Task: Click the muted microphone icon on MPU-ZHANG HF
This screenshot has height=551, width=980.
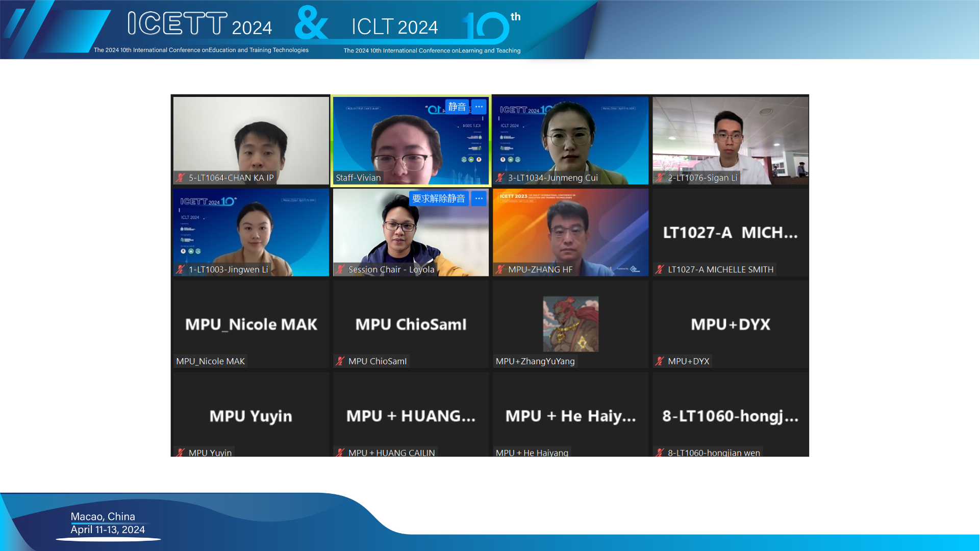Action: pos(500,269)
